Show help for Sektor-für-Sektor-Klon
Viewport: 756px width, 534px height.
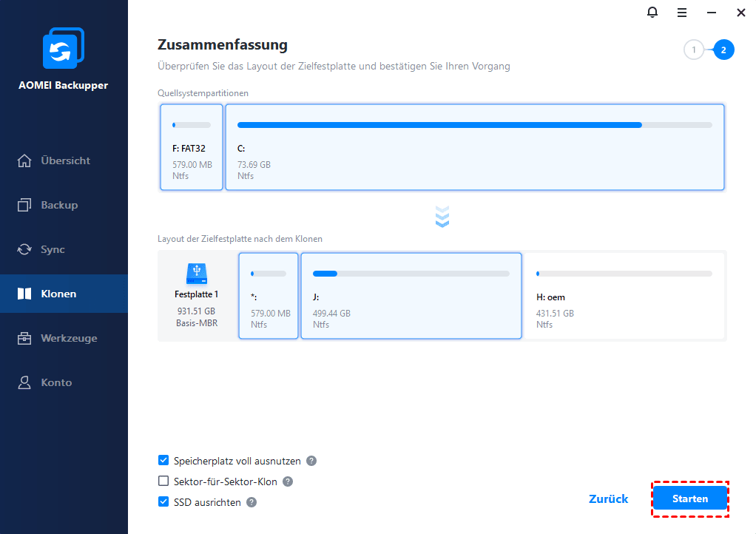click(288, 481)
